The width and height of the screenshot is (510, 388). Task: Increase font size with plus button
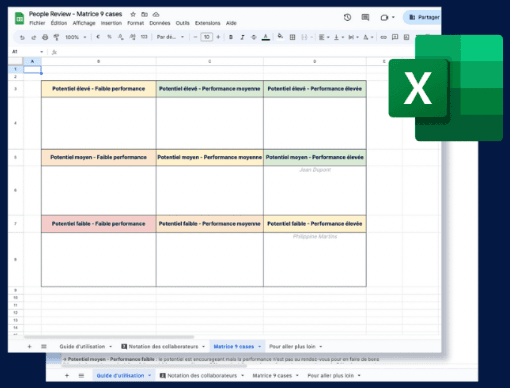pos(218,37)
